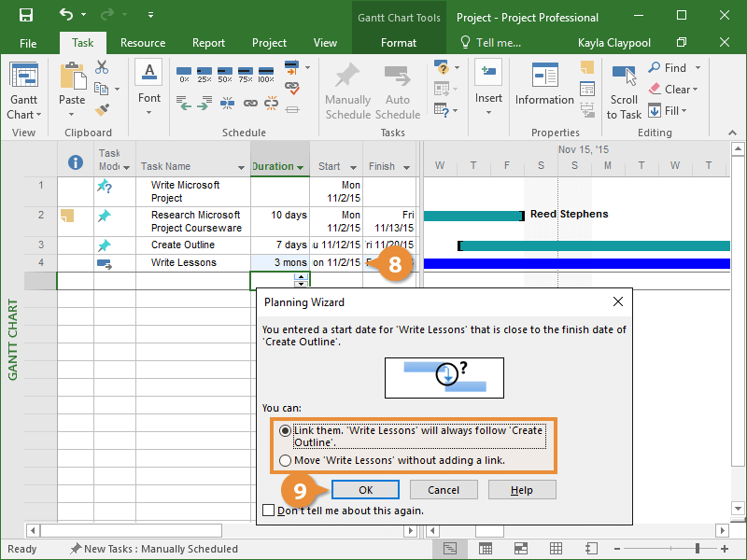Screen dimensions: 747x560
Task: Click the Save icon in title bar
Action: point(26,16)
